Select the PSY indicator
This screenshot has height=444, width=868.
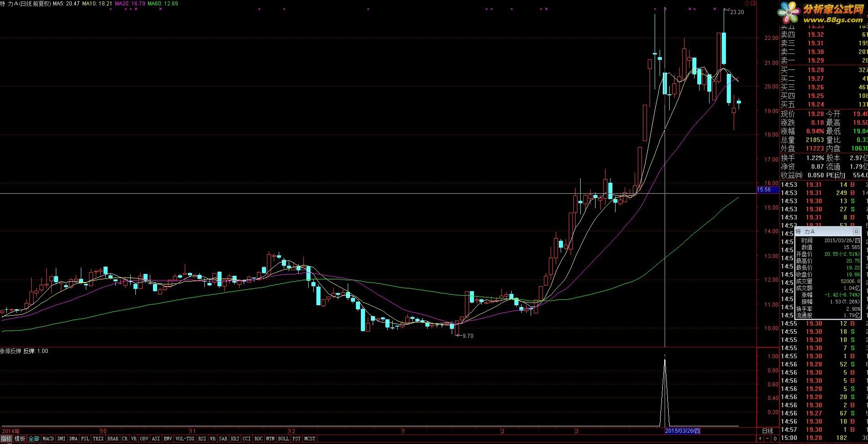pyautogui.click(x=296, y=439)
